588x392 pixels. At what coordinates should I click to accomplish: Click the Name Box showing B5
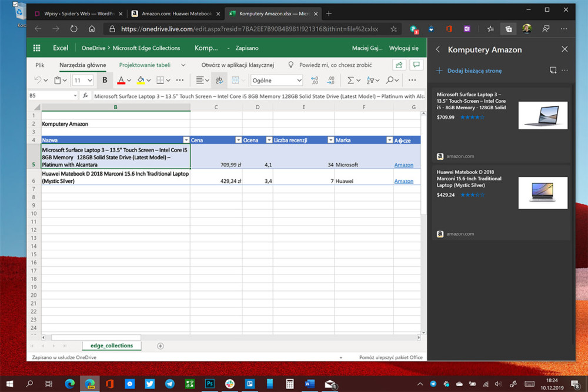(52, 96)
